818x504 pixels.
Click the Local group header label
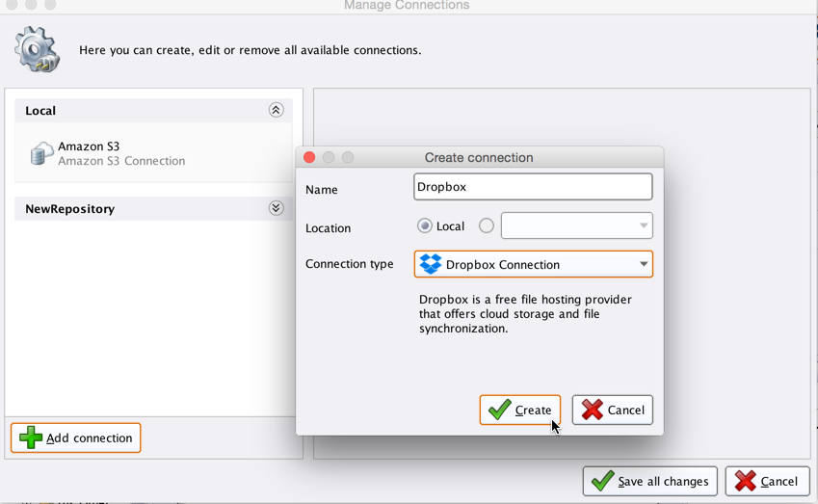pyautogui.click(x=40, y=111)
